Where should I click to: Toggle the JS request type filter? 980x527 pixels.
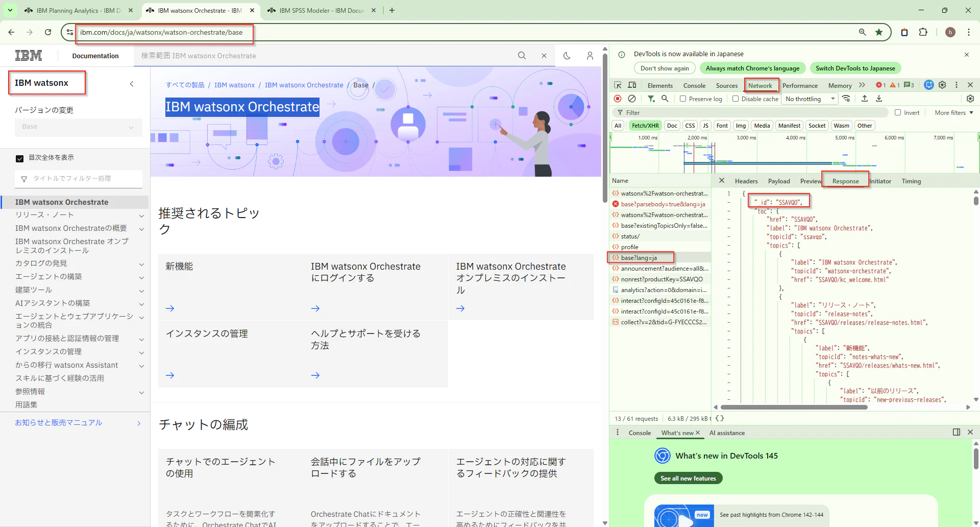[x=706, y=126]
